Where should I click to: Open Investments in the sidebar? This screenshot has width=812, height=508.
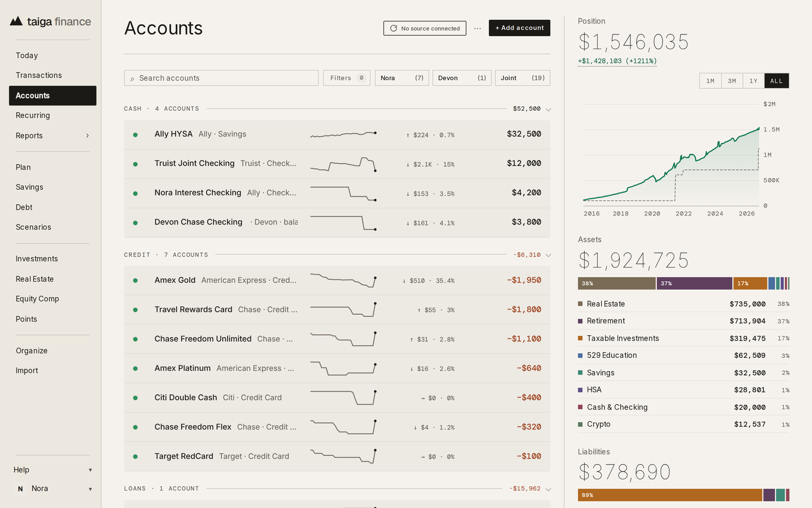coord(52,259)
